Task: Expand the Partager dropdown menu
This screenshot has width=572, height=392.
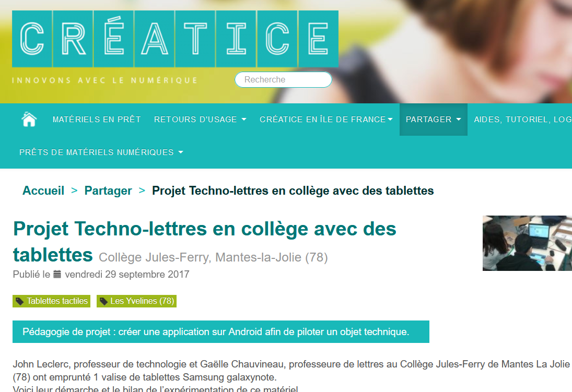Action: click(x=433, y=120)
